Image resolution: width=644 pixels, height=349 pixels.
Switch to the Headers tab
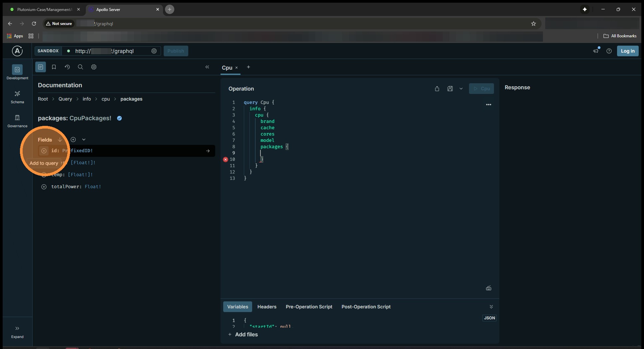pyautogui.click(x=267, y=307)
